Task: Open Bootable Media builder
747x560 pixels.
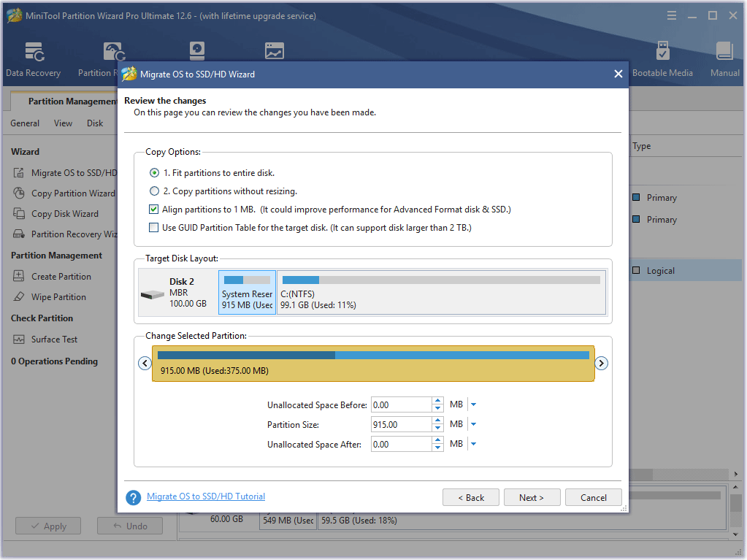Action: 662,60
